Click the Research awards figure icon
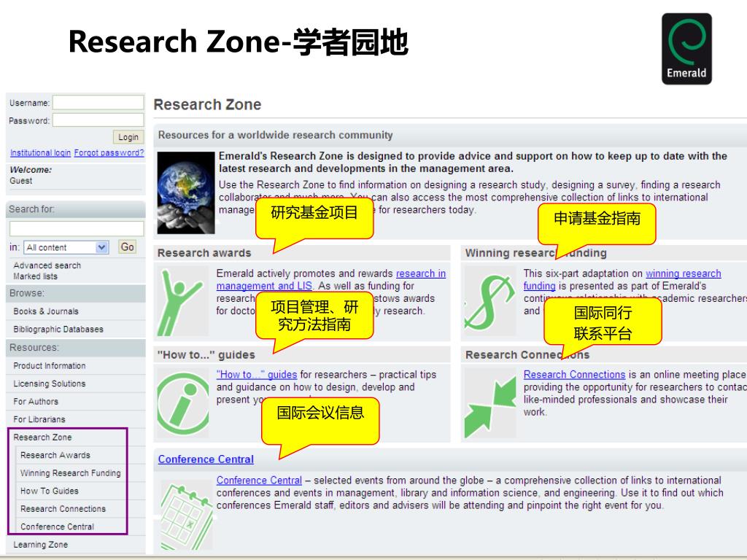 [182, 301]
